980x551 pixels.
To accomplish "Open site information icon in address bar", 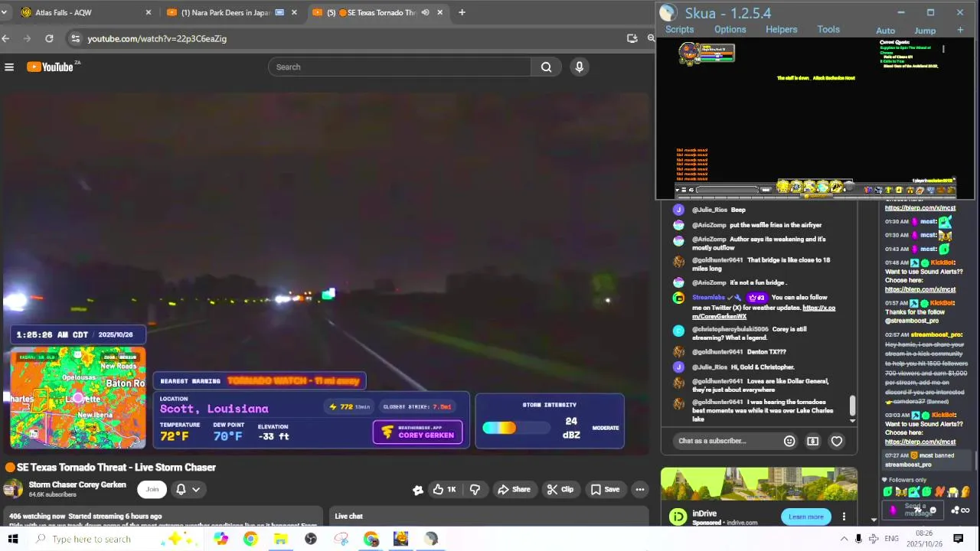I will (74, 38).
